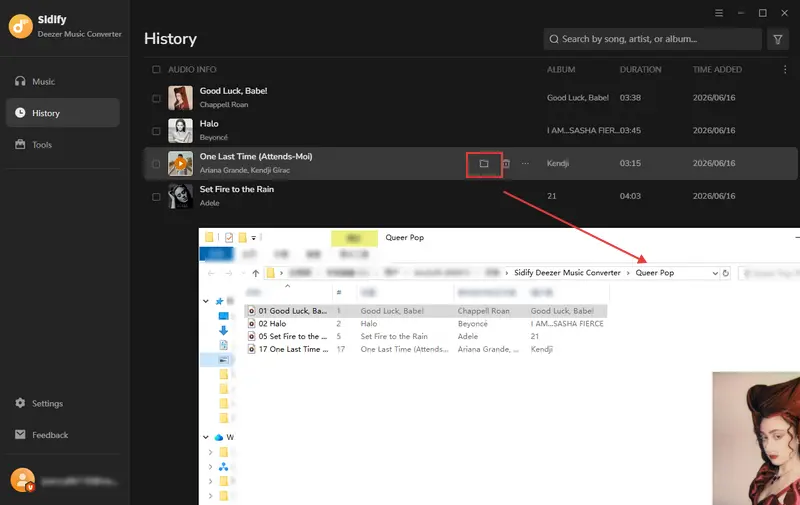Click the Set Fire to the Rain cover thumbnail
Screen dimensions: 800x505
(181, 196)
